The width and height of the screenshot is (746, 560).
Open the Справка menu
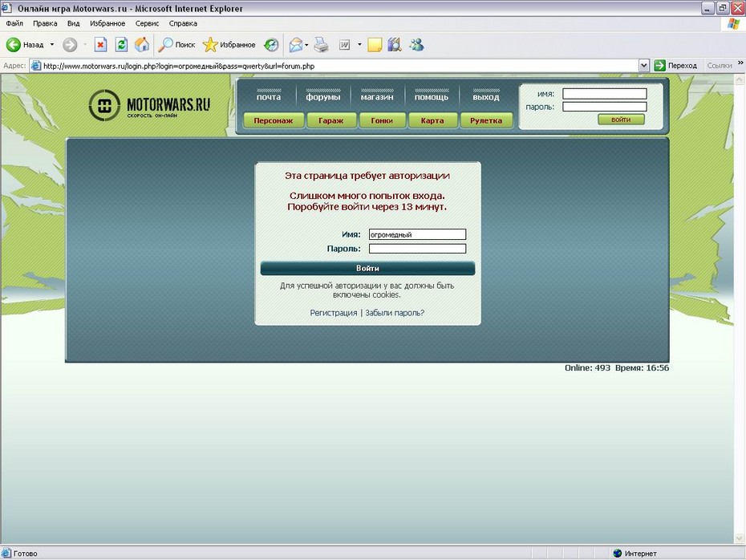point(183,23)
